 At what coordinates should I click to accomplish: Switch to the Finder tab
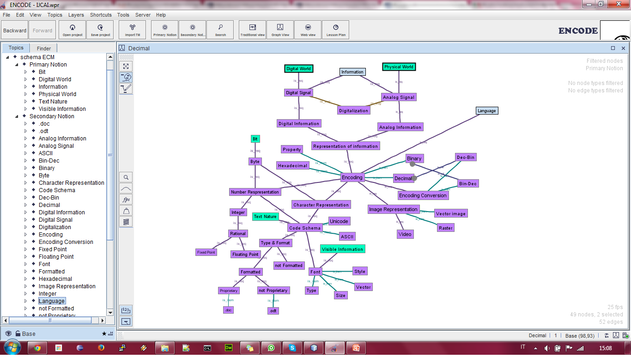(x=43, y=48)
